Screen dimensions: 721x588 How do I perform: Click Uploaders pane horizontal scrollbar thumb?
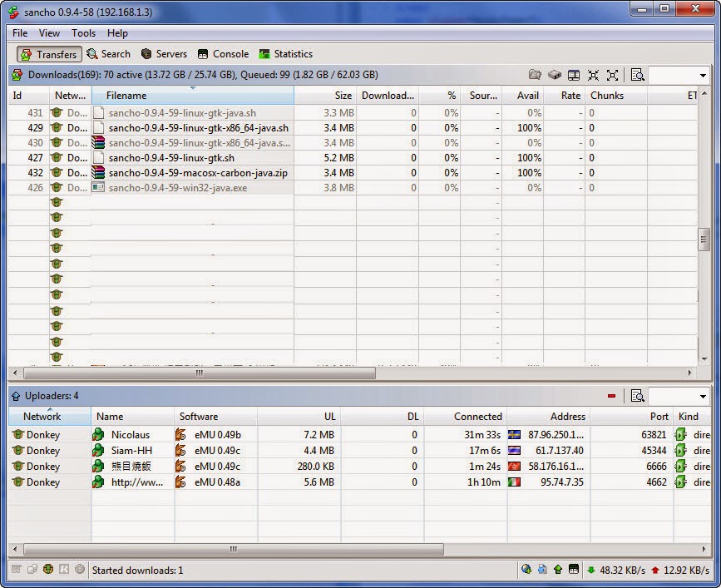(234, 549)
